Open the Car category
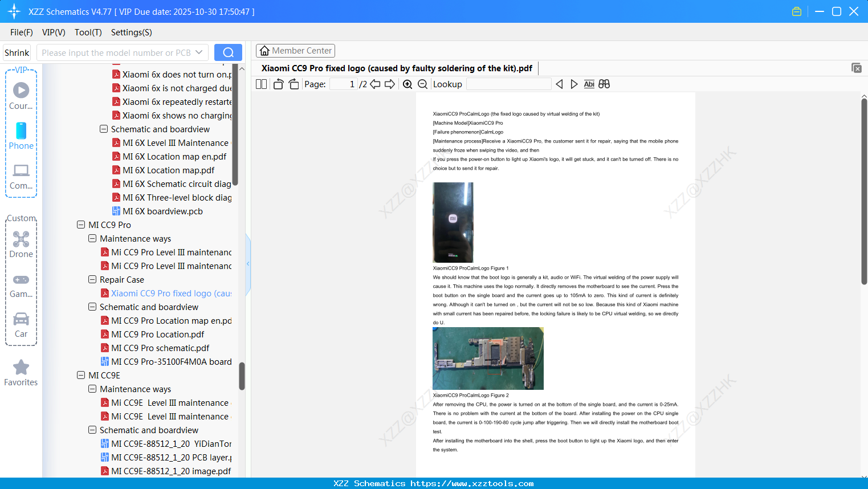868x489 pixels. (21, 325)
